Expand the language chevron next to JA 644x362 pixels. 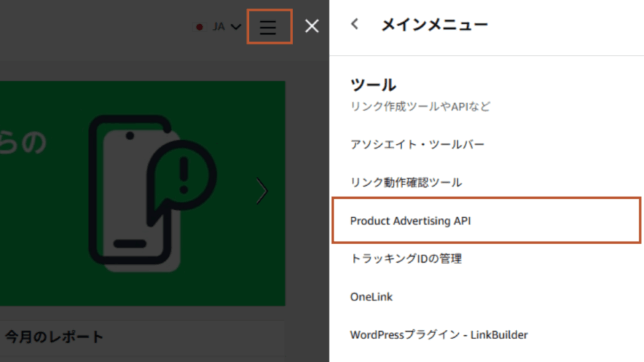(x=235, y=27)
